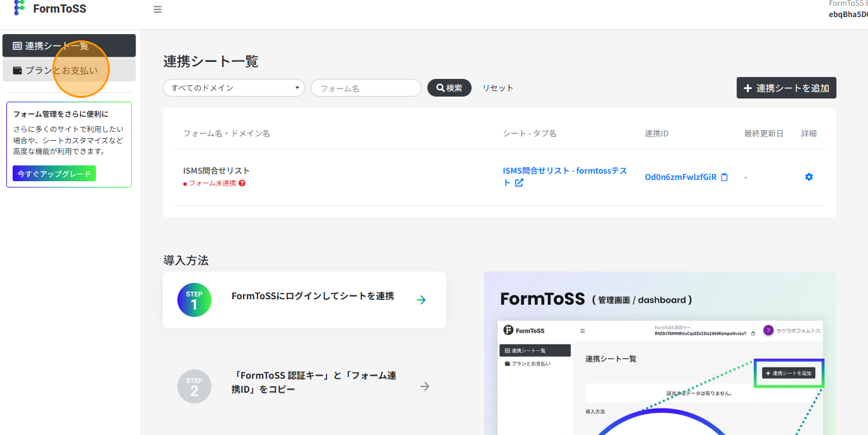Click フォーム名・ドメイン名 column header
Screen dimensions: 868x435
point(227,133)
